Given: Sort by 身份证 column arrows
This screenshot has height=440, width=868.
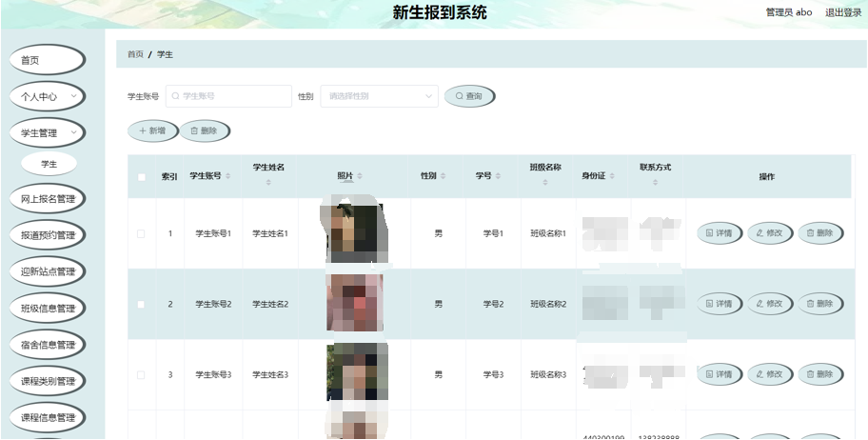Looking at the screenshot, I should click(x=612, y=176).
